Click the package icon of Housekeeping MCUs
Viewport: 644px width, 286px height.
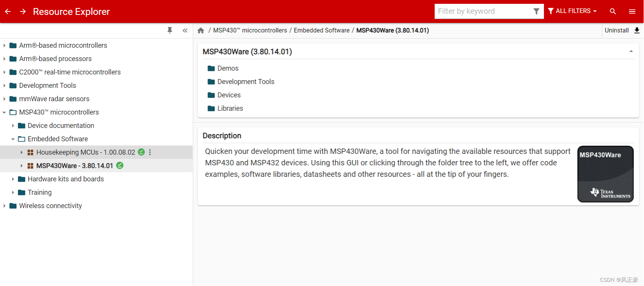[x=30, y=152]
